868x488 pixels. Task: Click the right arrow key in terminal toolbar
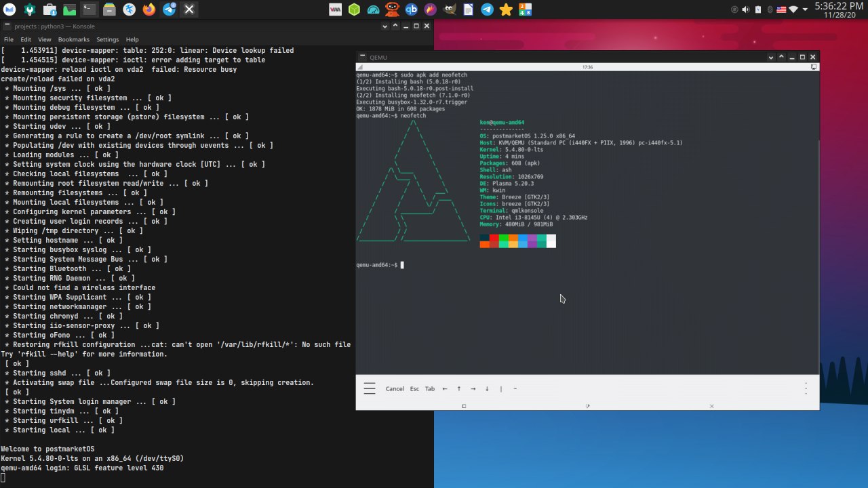point(473,389)
